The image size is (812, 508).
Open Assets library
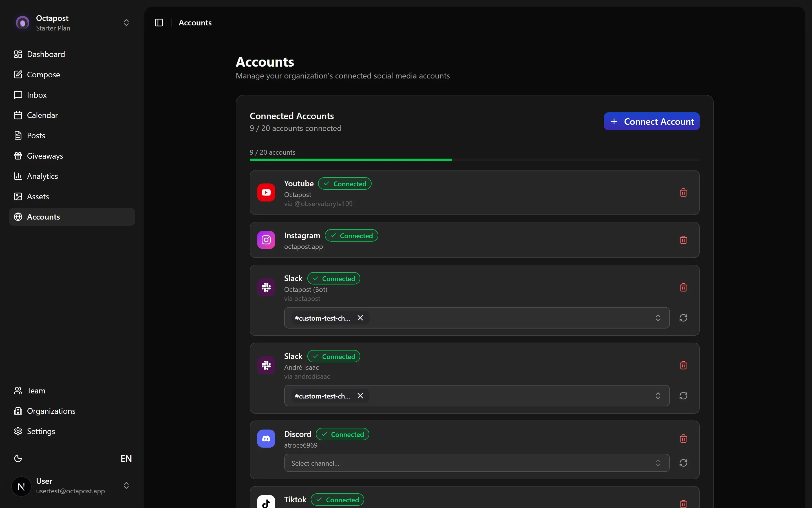click(72, 196)
